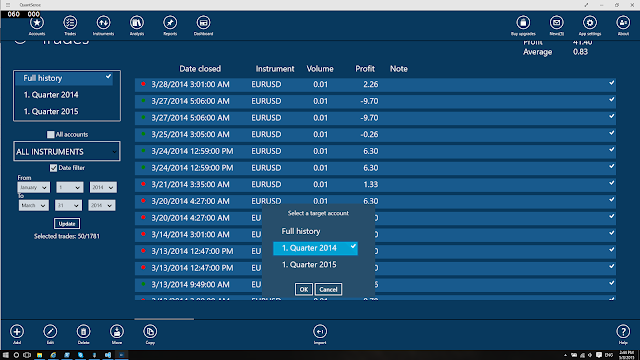Screen dimensions: 640x360
Task: Click the taskbar clock
Action: coord(627,355)
